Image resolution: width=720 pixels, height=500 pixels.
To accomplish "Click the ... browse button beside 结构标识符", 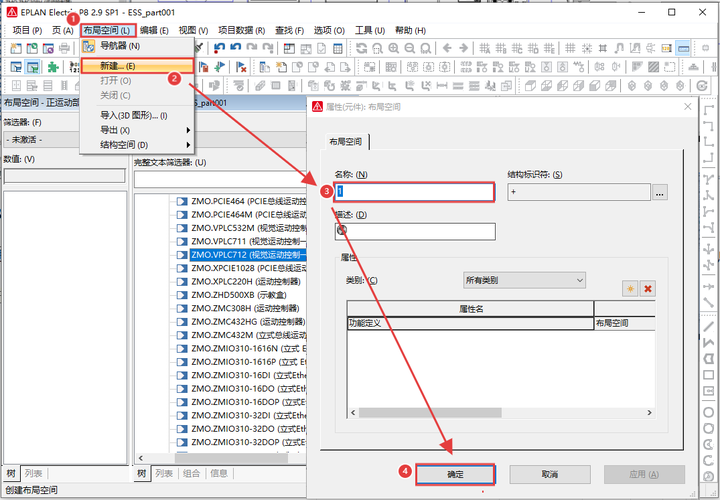I will (x=660, y=193).
